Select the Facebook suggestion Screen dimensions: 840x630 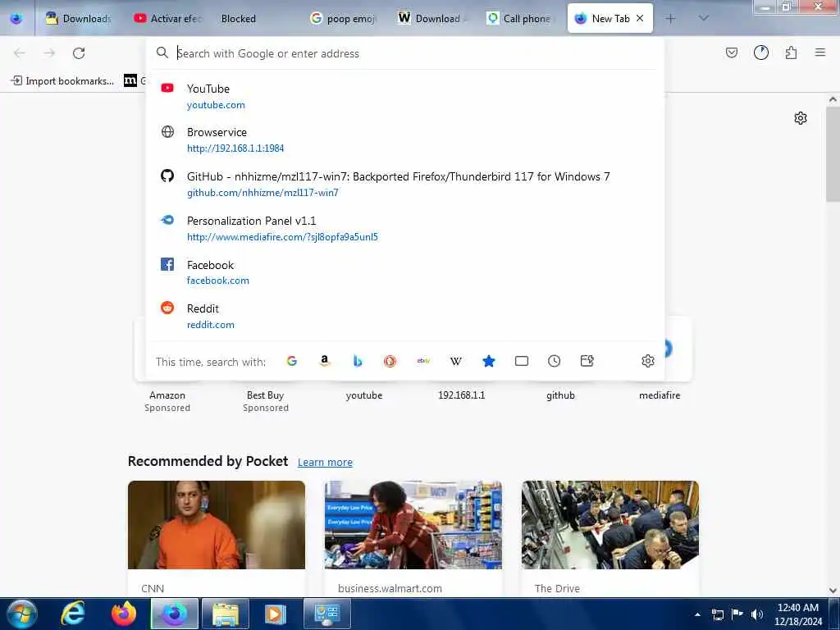click(405, 272)
